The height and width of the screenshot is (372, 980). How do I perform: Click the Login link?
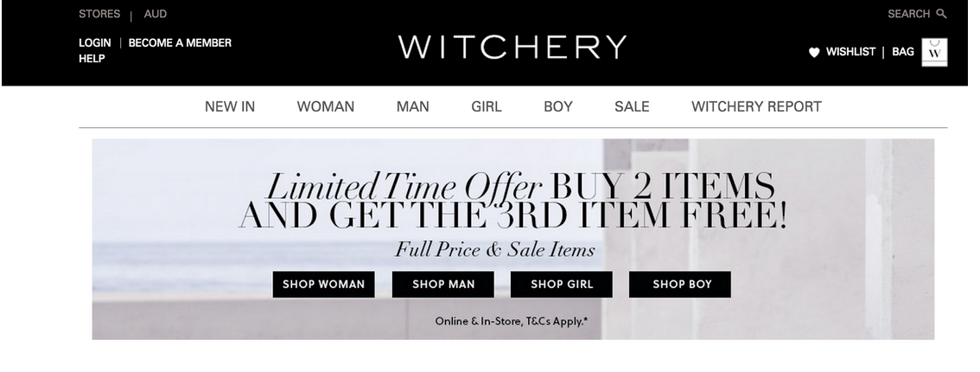[95, 42]
